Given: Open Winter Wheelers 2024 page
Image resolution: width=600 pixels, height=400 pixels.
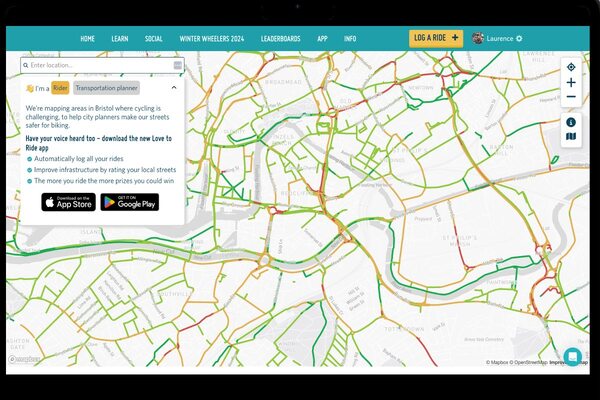Looking at the screenshot, I should 212,39.
